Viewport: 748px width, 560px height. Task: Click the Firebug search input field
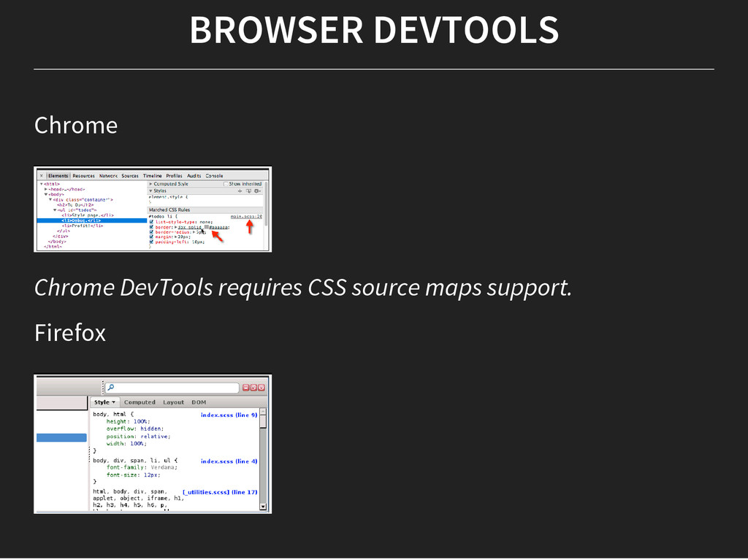pos(172,388)
